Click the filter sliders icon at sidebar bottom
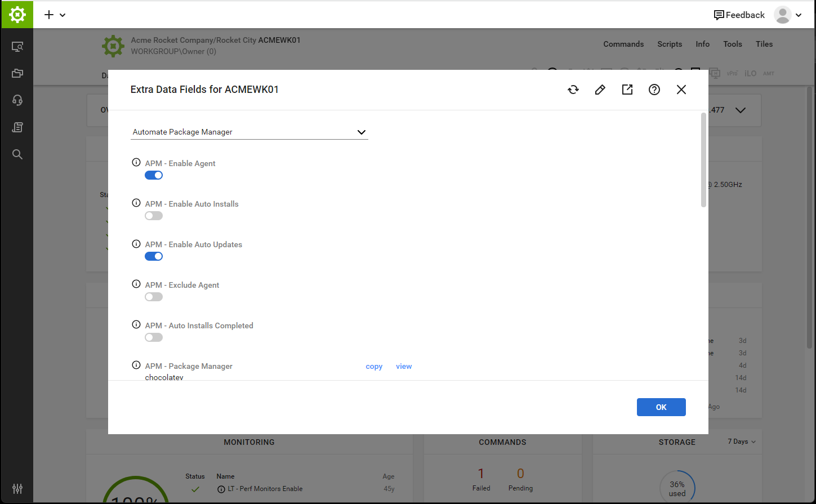This screenshot has height=504, width=816. 17,489
